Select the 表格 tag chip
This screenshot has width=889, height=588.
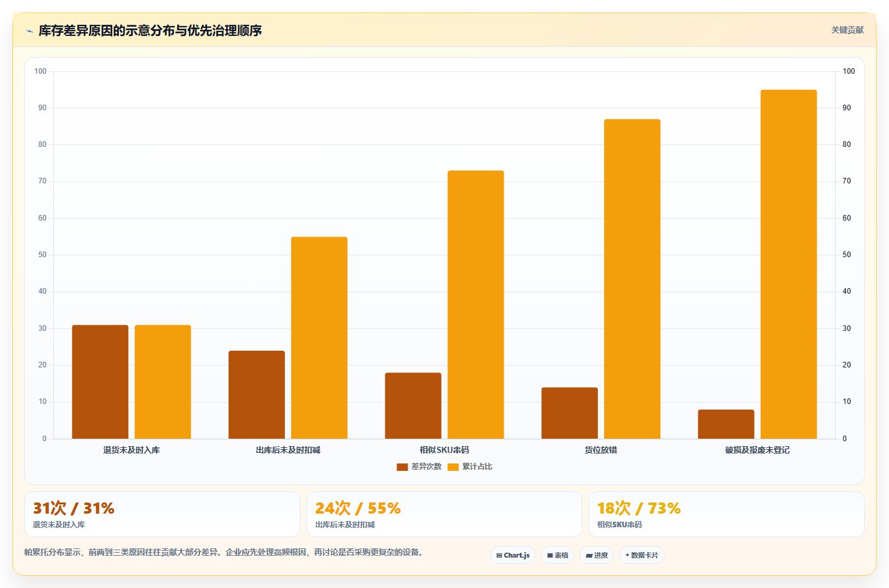[558, 555]
